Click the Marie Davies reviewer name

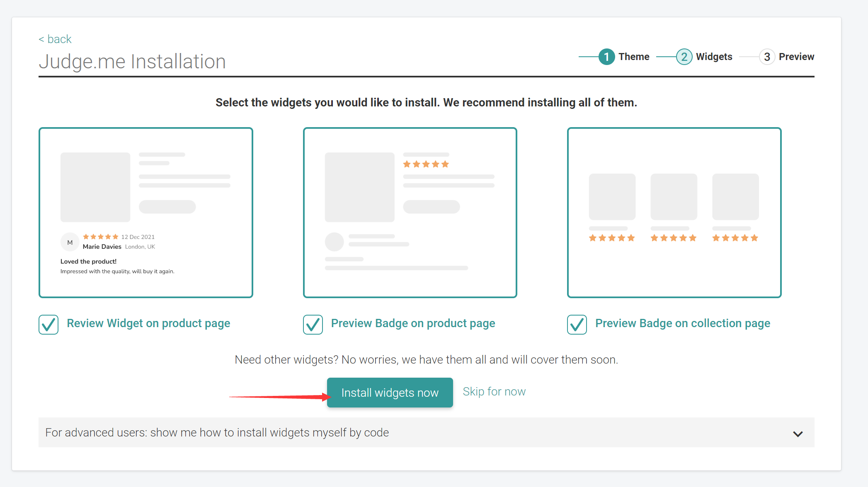click(x=102, y=246)
